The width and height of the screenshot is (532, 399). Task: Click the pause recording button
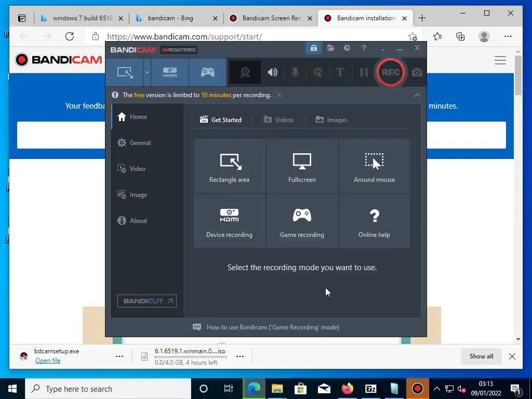point(364,72)
